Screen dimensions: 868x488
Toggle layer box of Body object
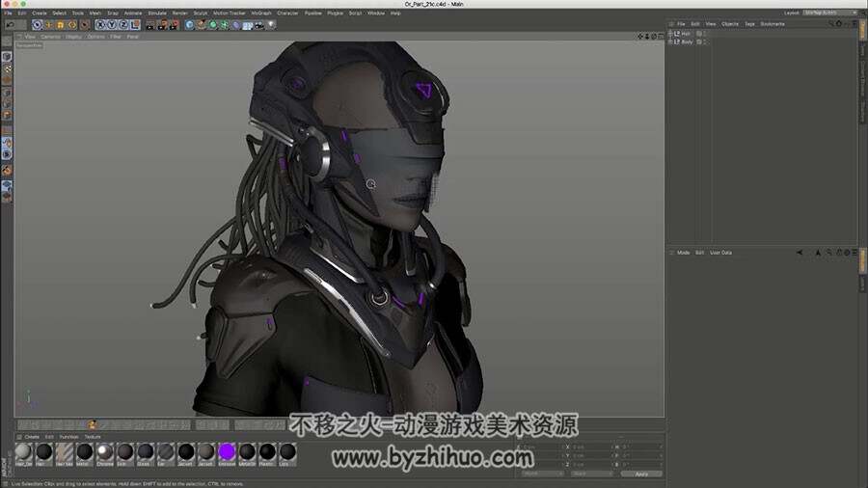coord(698,42)
